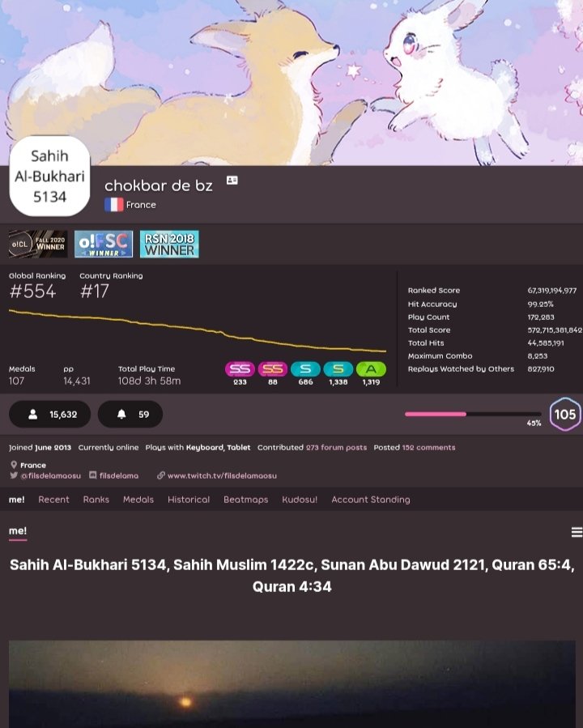Click the silver S rank badge (686)
583x728 pixels.
pyautogui.click(x=305, y=369)
